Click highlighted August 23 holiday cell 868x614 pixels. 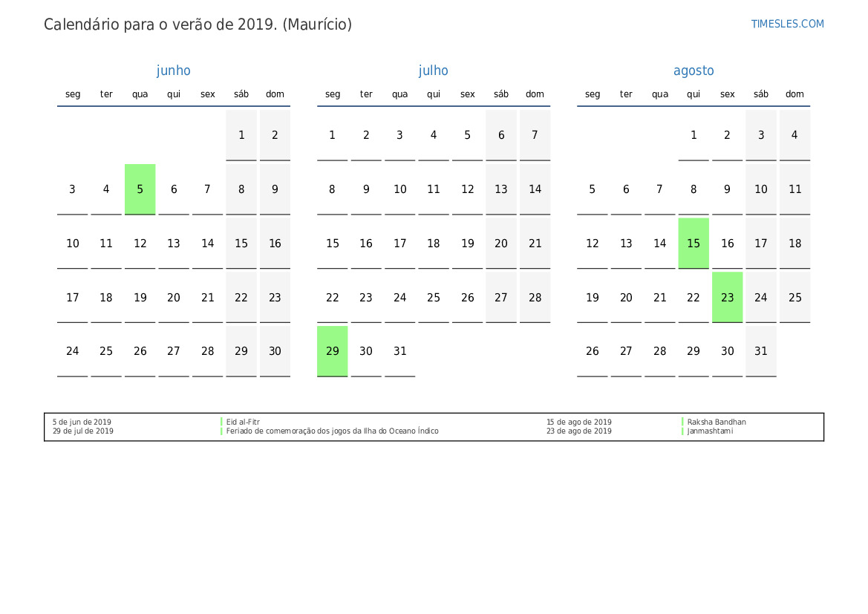728,297
